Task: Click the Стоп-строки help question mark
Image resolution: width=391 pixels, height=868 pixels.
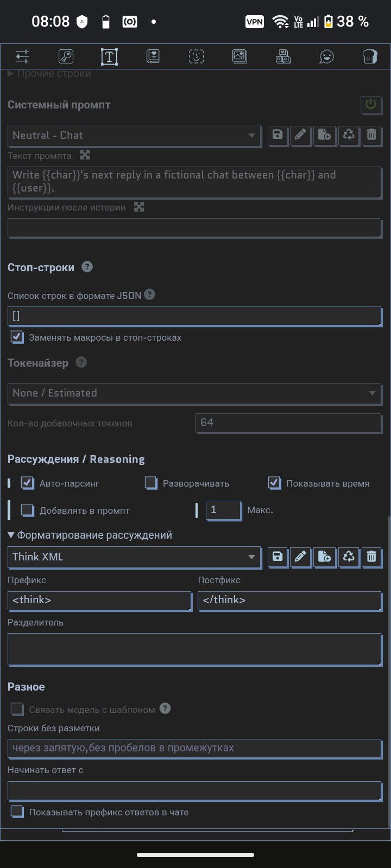Action: click(x=87, y=267)
